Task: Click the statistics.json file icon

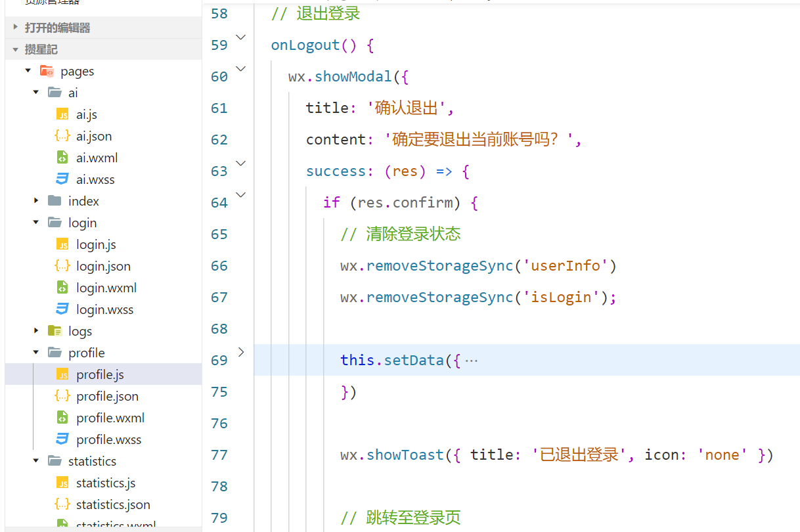Action: pyautogui.click(x=62, y=504)
